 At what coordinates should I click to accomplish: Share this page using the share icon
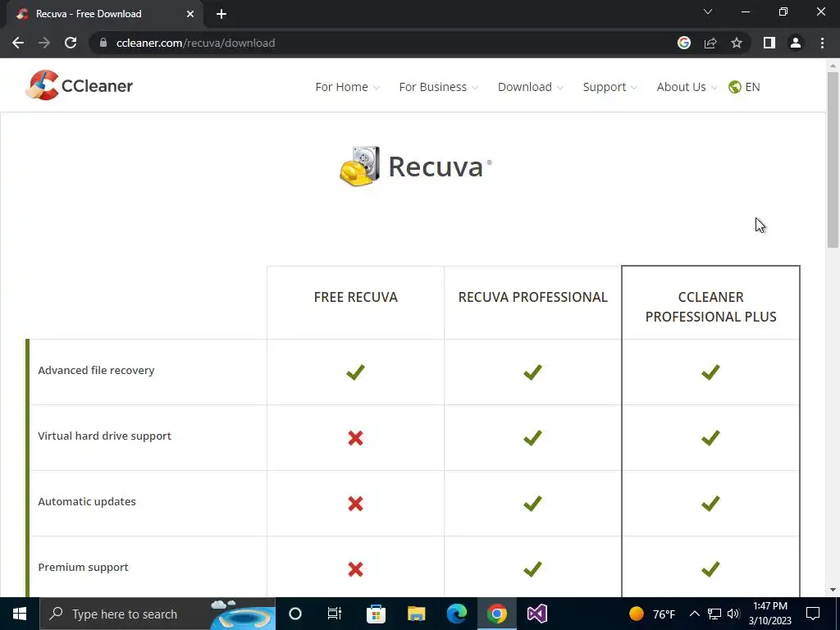point(710,43)
